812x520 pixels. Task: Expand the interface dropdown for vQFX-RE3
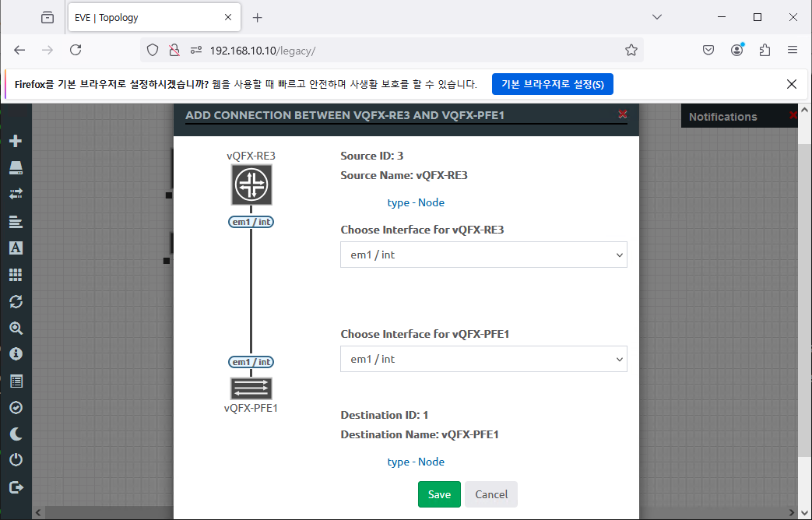click(x=483, y=255)
